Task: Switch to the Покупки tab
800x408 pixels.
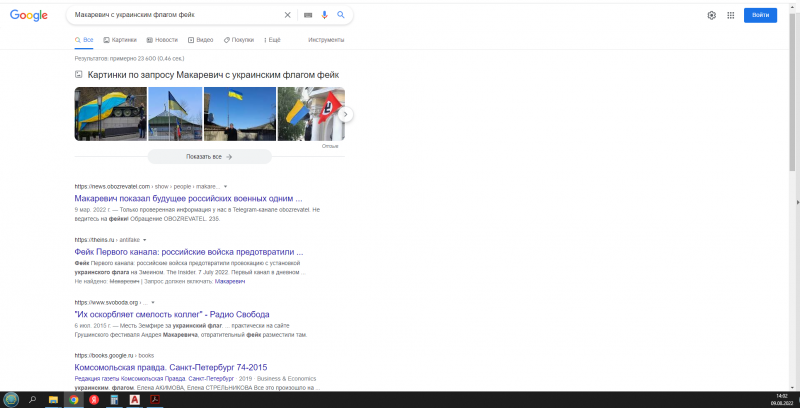Action: pos(239,40)
